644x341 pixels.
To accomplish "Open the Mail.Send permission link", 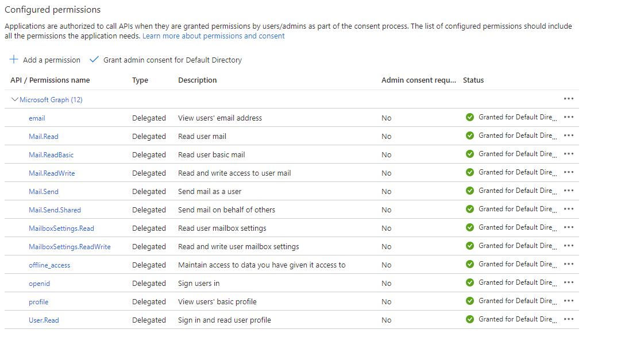I will (x=44, y=192).
